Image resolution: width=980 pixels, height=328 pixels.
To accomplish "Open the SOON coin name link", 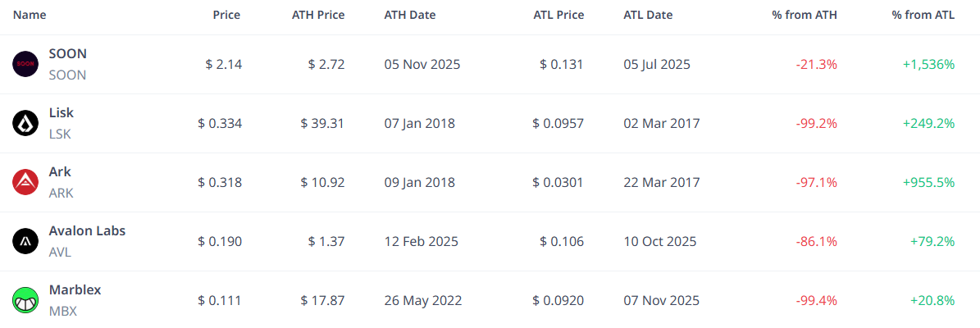I will coord(68,53).
